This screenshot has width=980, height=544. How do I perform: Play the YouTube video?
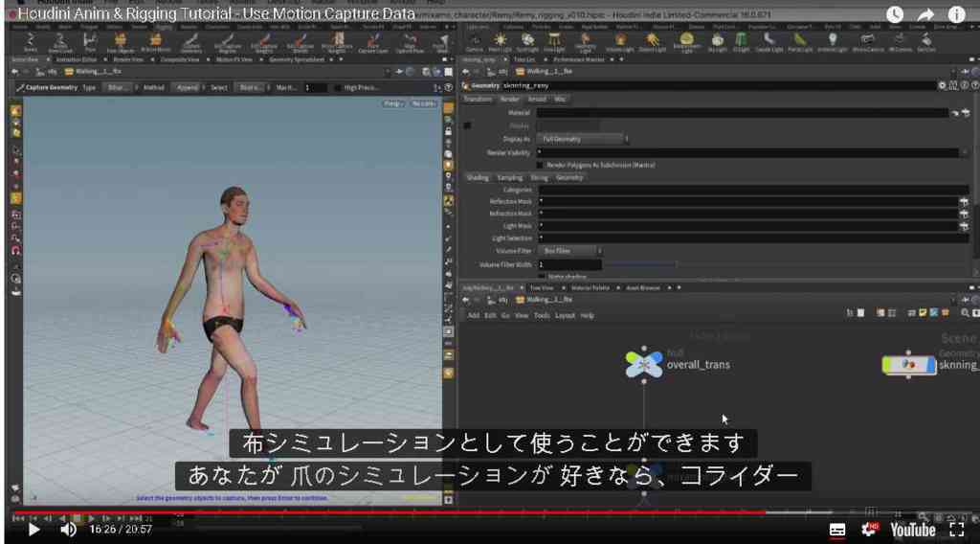(33, 530)
